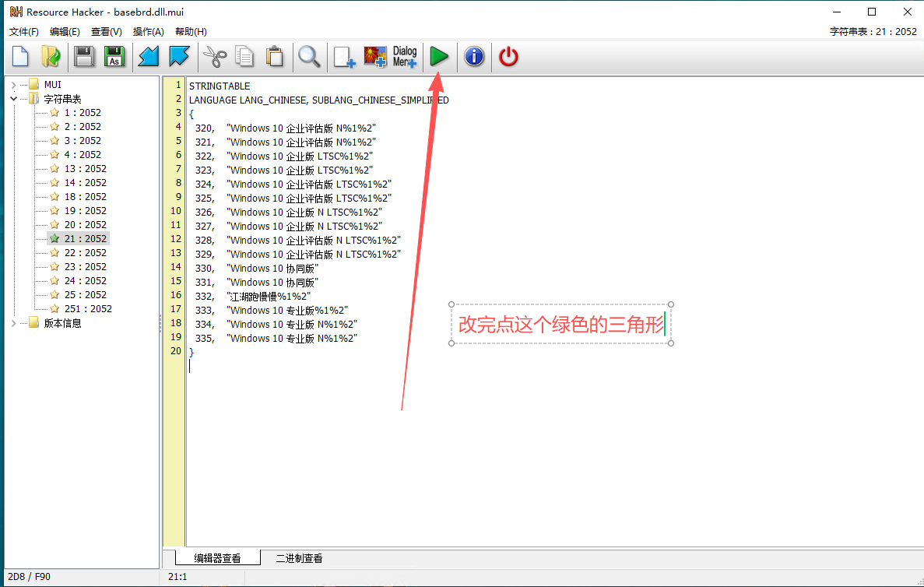Click string 328 企业评估版 N LTSC line
The width and height of the screenshot is (924, 587).
tap(298, 241)
